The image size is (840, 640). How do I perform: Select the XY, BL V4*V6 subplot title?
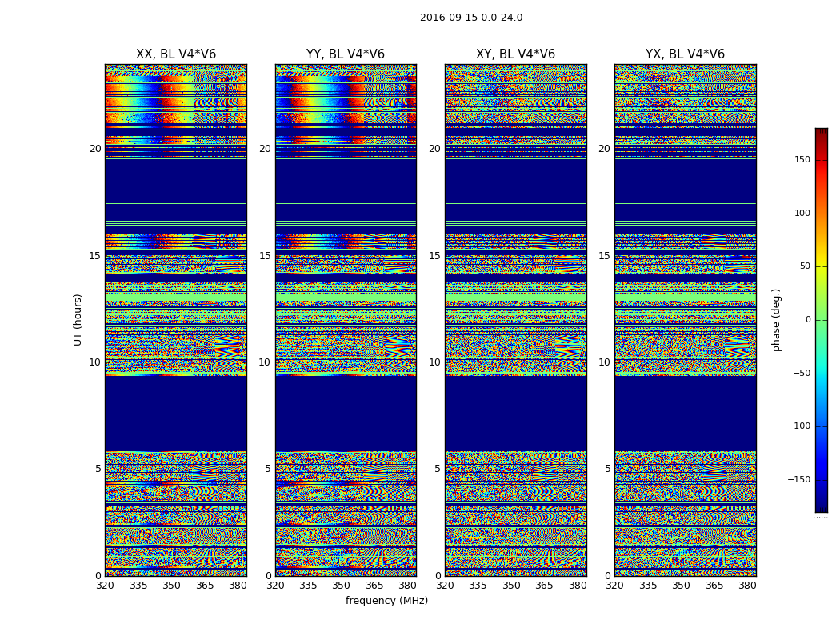pos(515,54)
